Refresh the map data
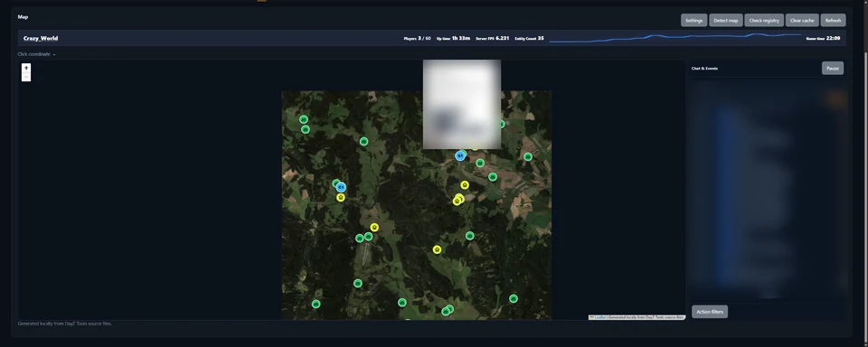 (x=833, y=21)
